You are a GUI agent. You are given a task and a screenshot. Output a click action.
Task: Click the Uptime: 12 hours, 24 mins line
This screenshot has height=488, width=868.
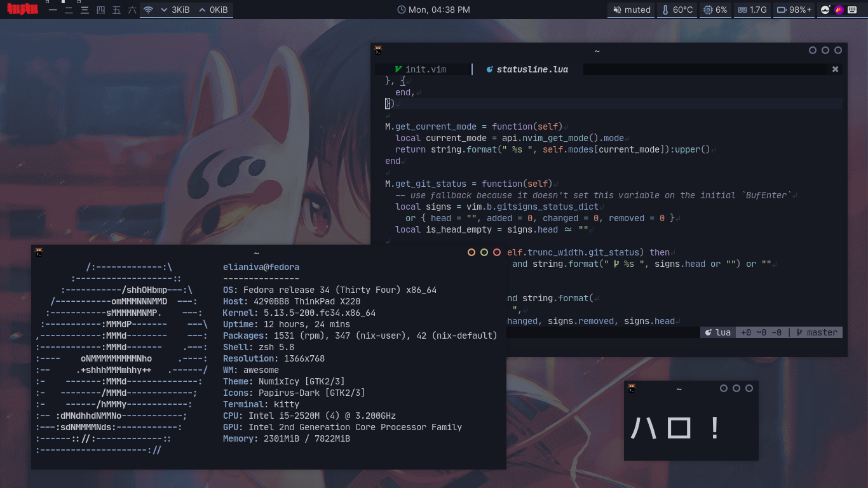click(287, 324)
